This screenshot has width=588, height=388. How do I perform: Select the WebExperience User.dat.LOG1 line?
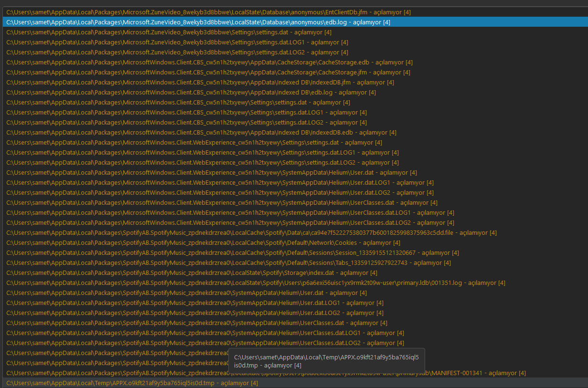click(x=295, y=182)
